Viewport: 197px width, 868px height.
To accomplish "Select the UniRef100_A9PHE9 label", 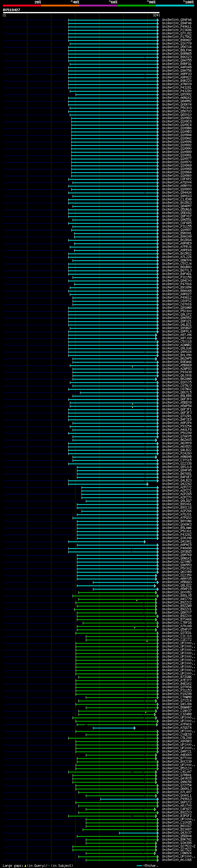I will pos(177,243).
